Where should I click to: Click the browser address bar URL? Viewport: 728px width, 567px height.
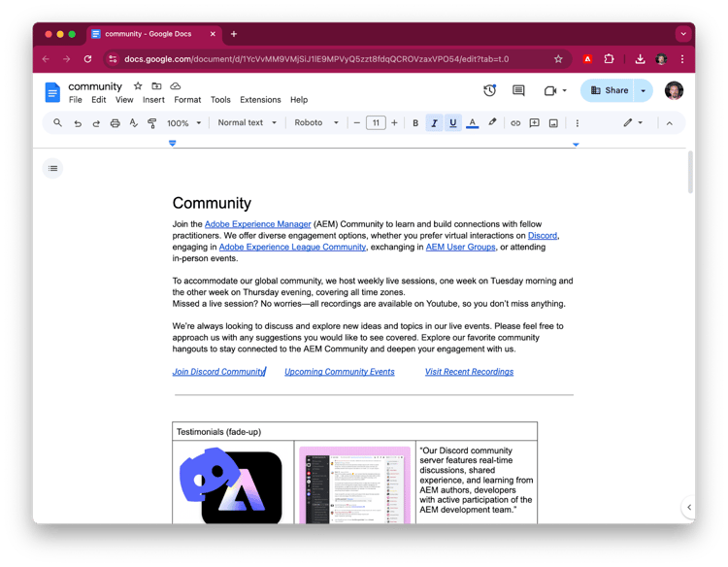(x=316, y=59)
